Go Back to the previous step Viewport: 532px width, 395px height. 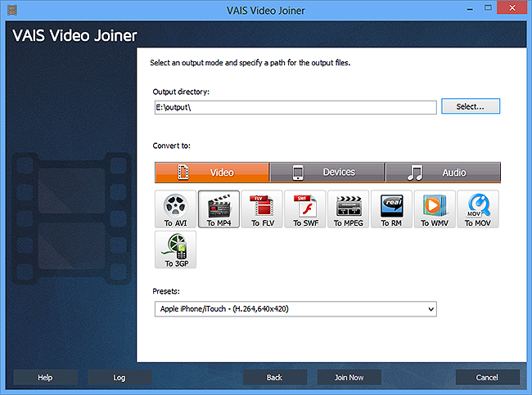point(274,377)
